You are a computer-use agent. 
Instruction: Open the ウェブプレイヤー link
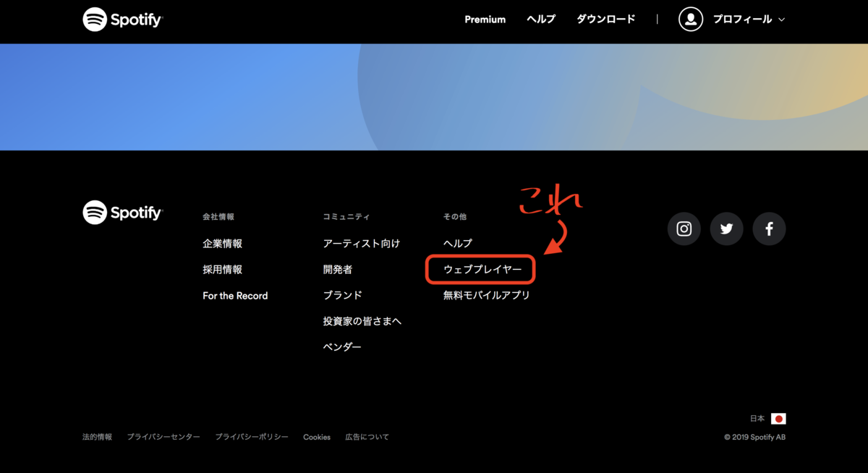pos(482,270)
